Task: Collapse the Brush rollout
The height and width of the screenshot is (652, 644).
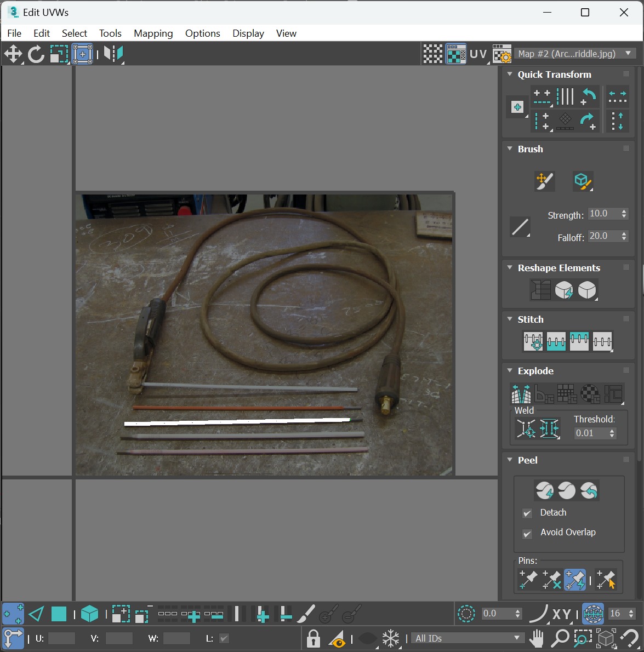Action: [x=510, y=148]
